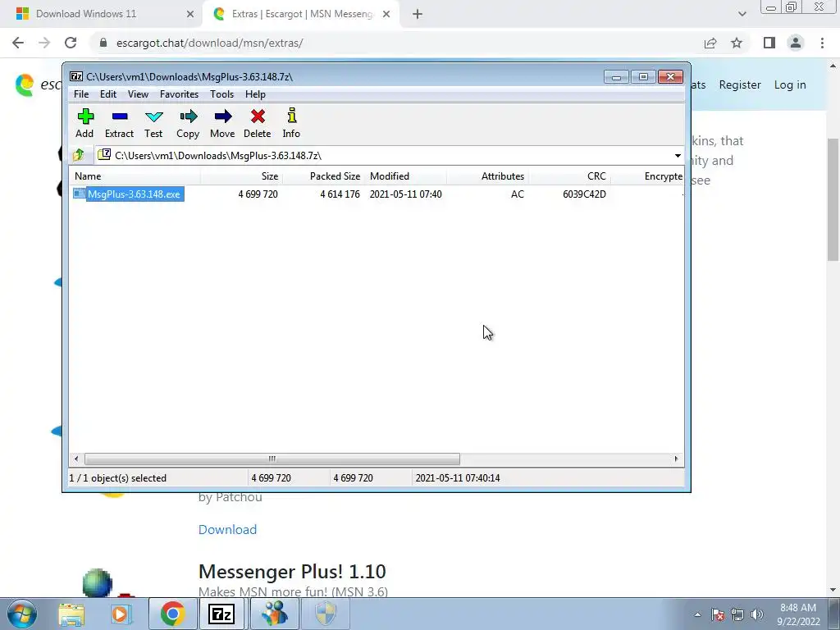Viewport: 840px width, 630px height.
Task: Reload the Escargot page
Action: pyautogui.click(x=71, y=43)
